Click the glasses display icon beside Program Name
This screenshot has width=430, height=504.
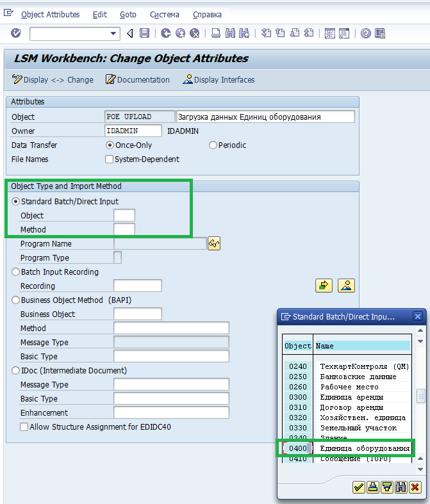pos(214,243)
